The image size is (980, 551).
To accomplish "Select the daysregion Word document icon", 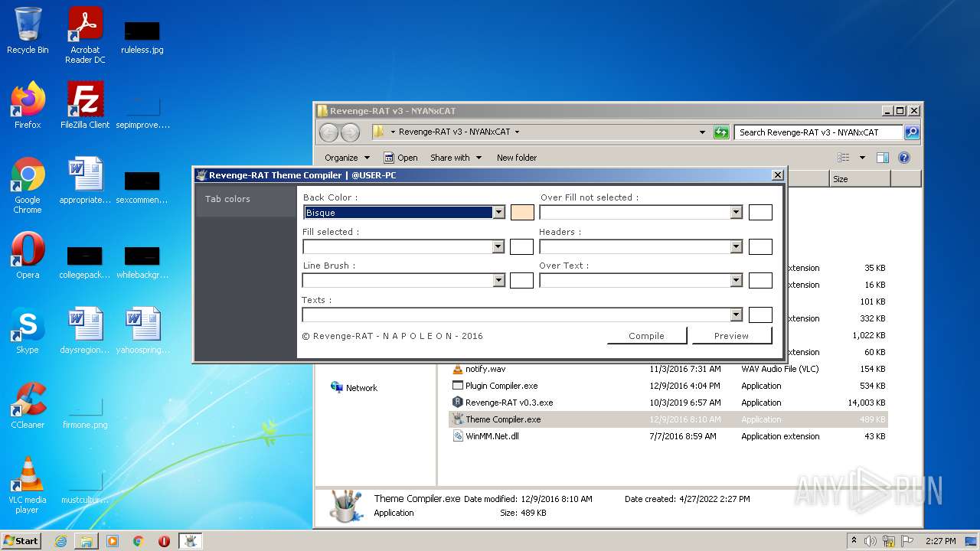I will click(85, 331).
